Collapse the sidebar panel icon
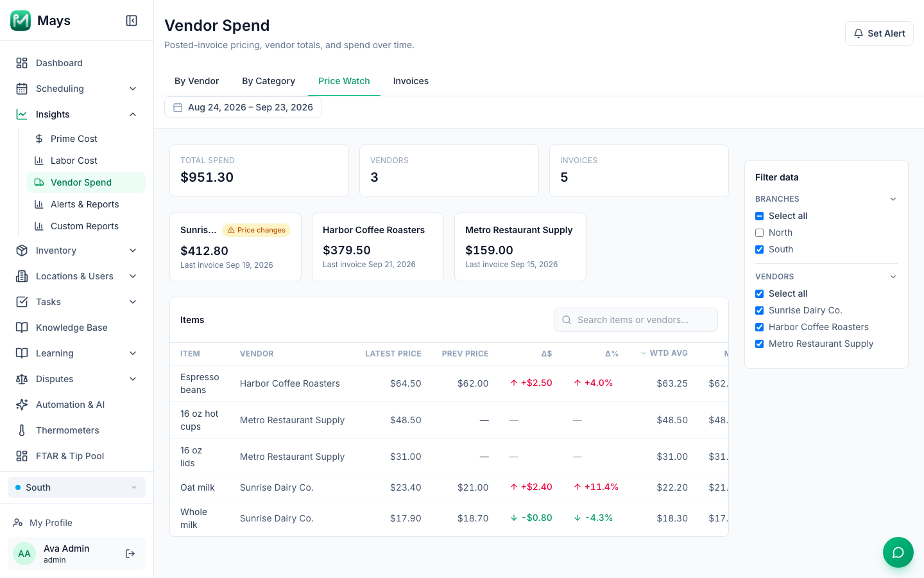Viewport: 924px width, 578px height. tap(132, 21)
